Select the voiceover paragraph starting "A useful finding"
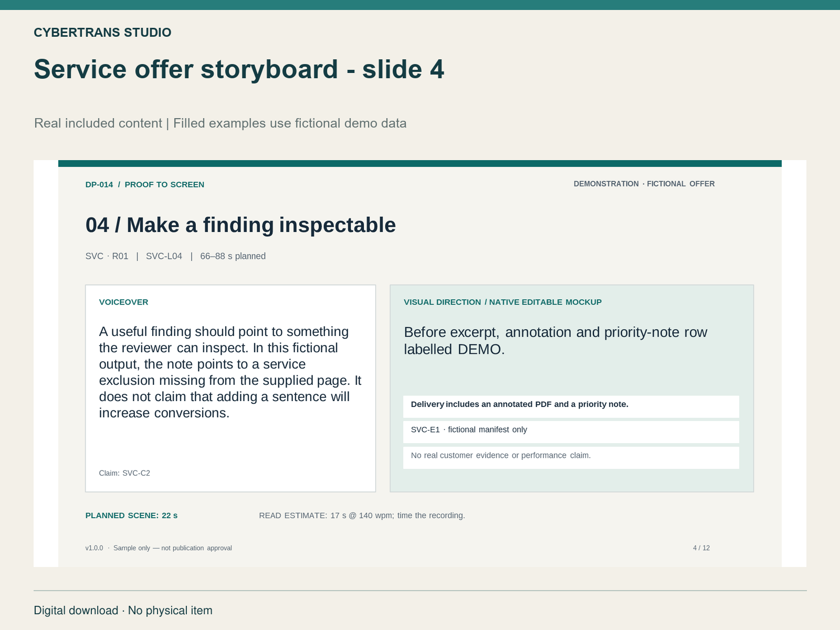This screenshot has width=840, height=630. [x=230, y=372]
